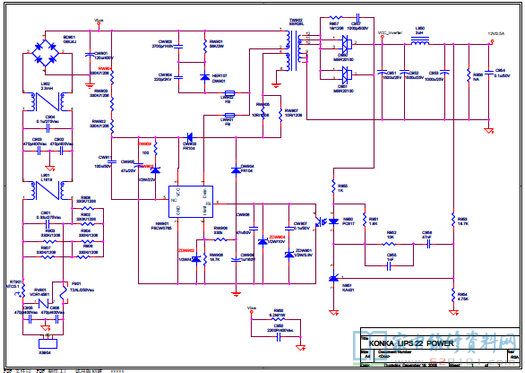525x373 pixels.
Task: Select the ZDW901 zener diode symbol
Action: pos(289,254)
